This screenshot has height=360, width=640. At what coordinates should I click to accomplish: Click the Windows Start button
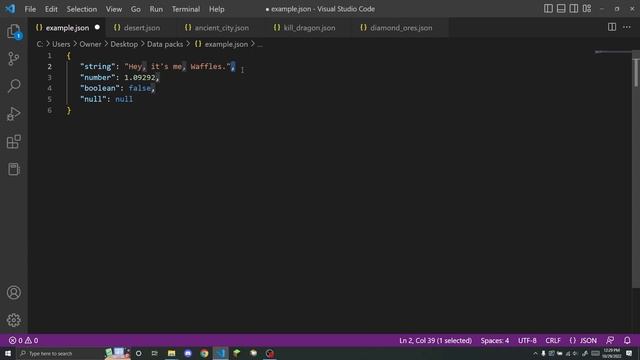click(8, 353)
